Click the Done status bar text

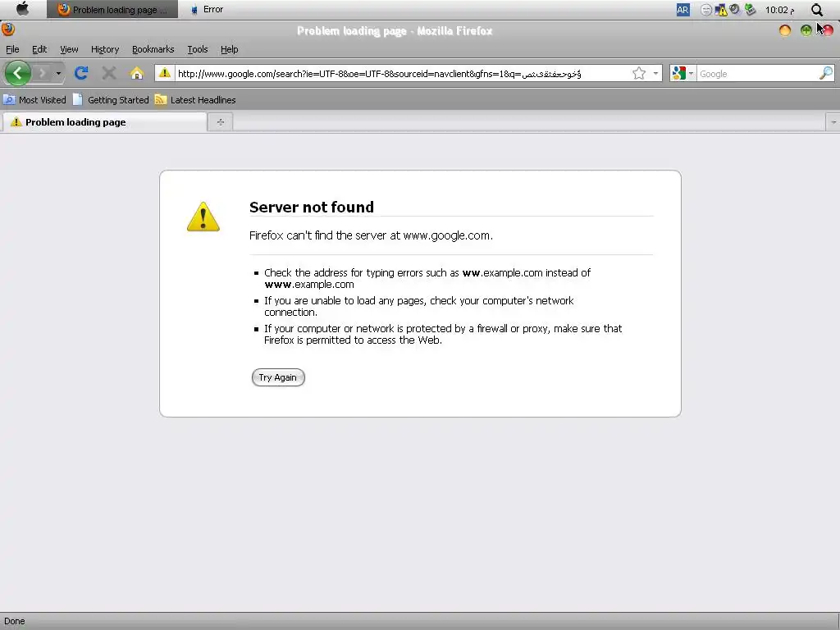[15, 621]
